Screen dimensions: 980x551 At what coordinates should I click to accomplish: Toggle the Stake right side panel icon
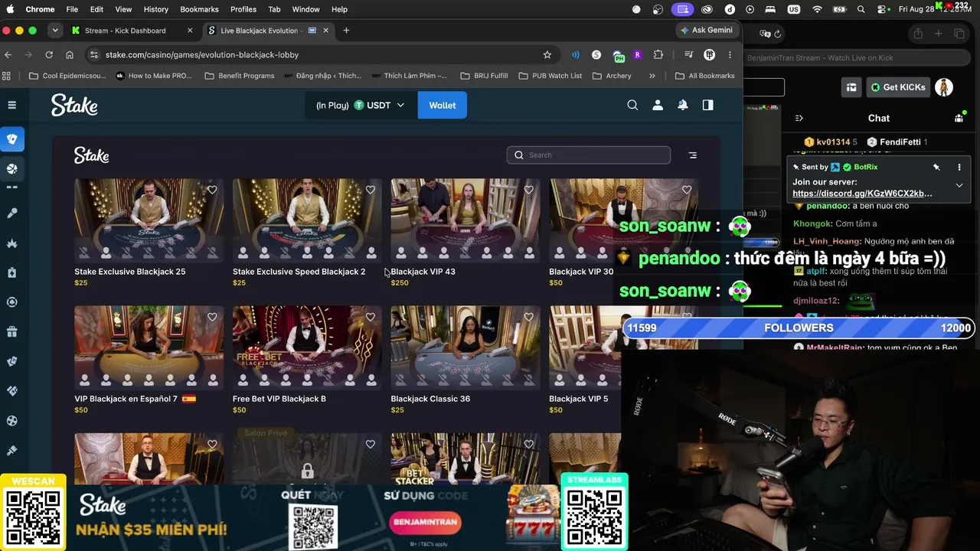(707, 106)
